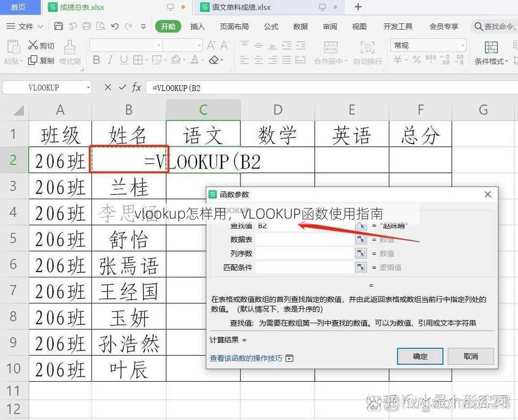
Task: Click range selector icon beside 数据表 field
Action: 361,239
